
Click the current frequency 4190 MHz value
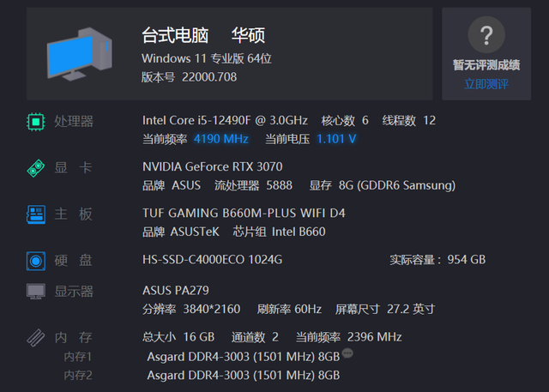221,139
